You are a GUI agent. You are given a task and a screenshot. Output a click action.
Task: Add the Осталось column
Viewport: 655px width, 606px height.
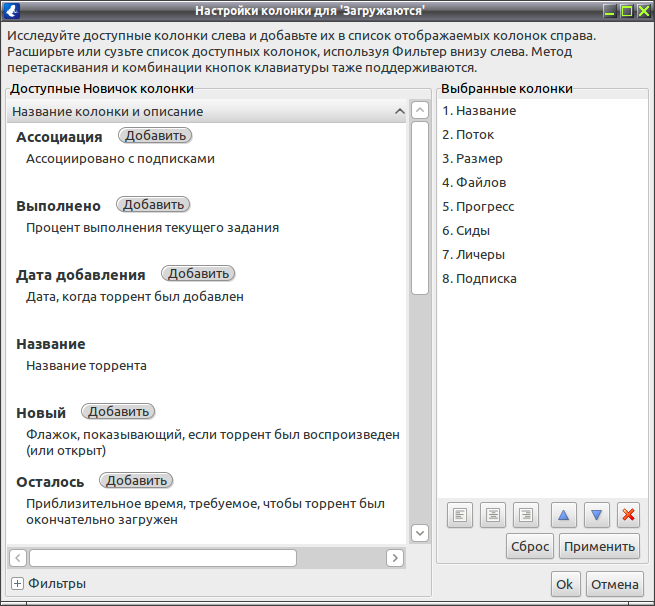pyautogui.click(x=136, y=481)
